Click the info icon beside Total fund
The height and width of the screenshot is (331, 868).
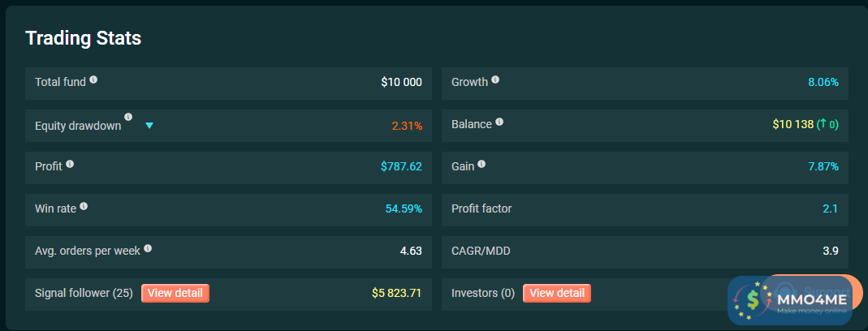[93, 80]
